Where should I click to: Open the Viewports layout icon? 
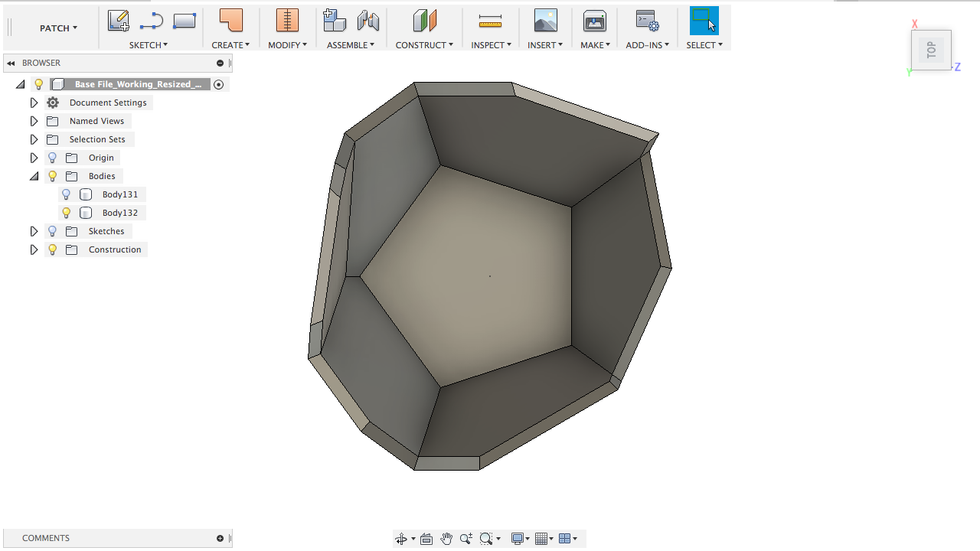[565, 539]
